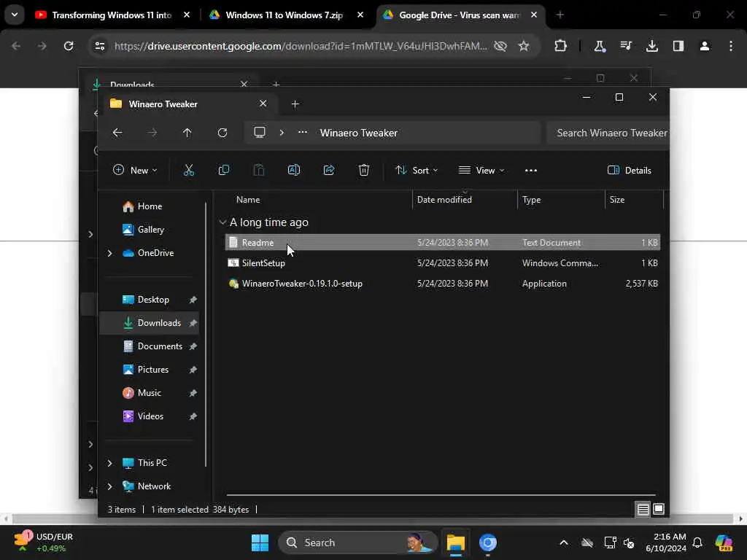Open Chrome tab search dropdown
The width and height of the screenshot is (747, 560).
pyautogui.click(x=15, y=15)
